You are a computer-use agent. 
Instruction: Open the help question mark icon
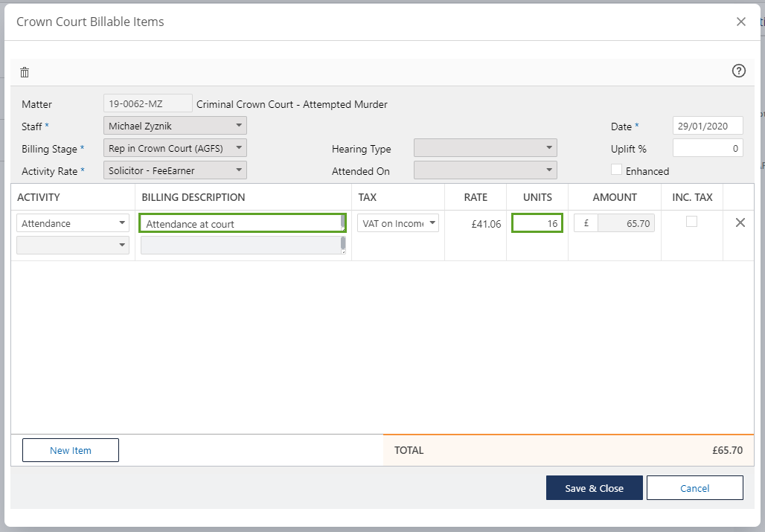coord(738,71)
